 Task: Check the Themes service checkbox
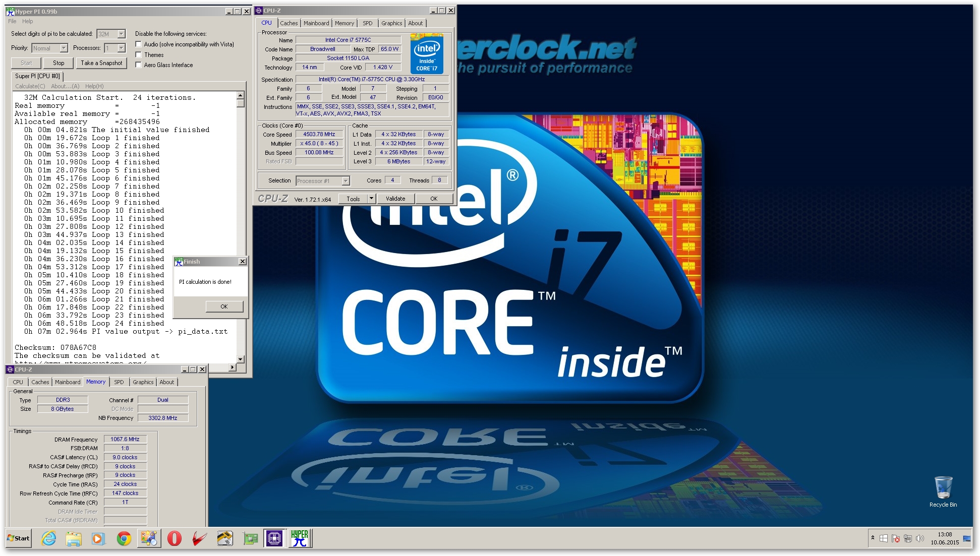tap(139, 55)
